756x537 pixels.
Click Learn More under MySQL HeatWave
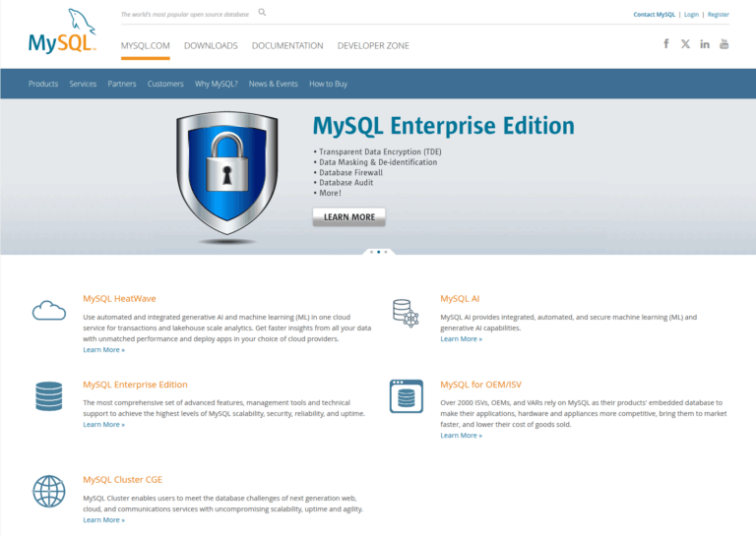(103, 350)
